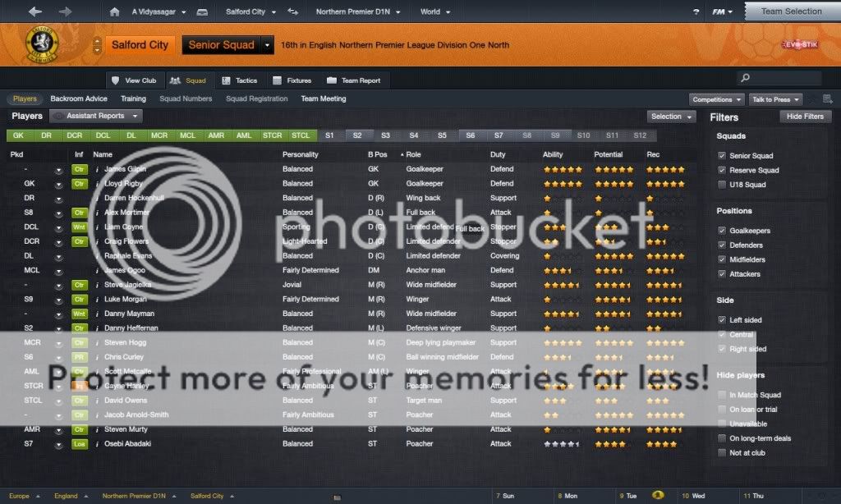Go forward using the right arrow

[x=65, y=11]
